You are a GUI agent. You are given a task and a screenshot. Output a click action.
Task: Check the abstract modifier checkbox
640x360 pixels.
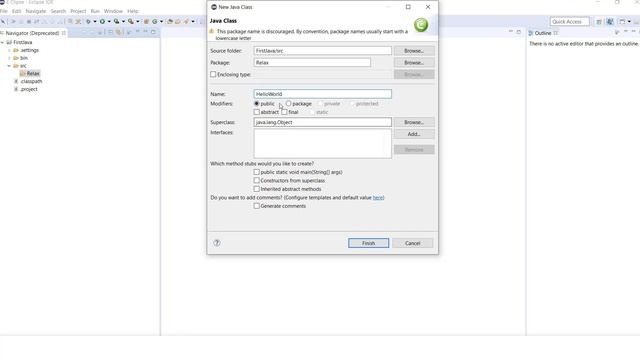[x=257, y=112]
